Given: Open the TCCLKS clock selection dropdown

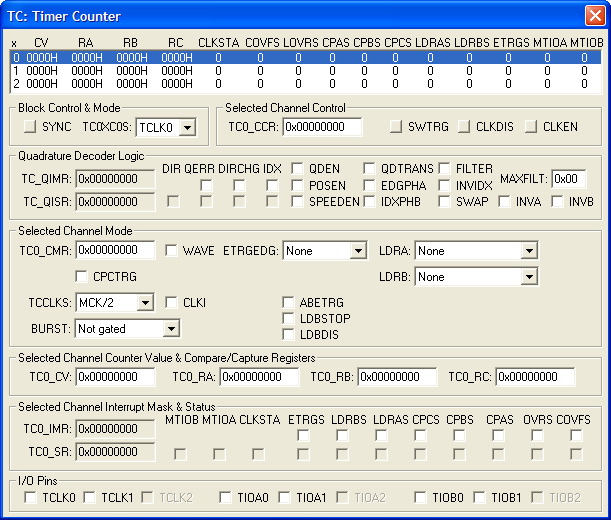Looking at the screenshot, I should pyautogui.click(x=145, y=303).
